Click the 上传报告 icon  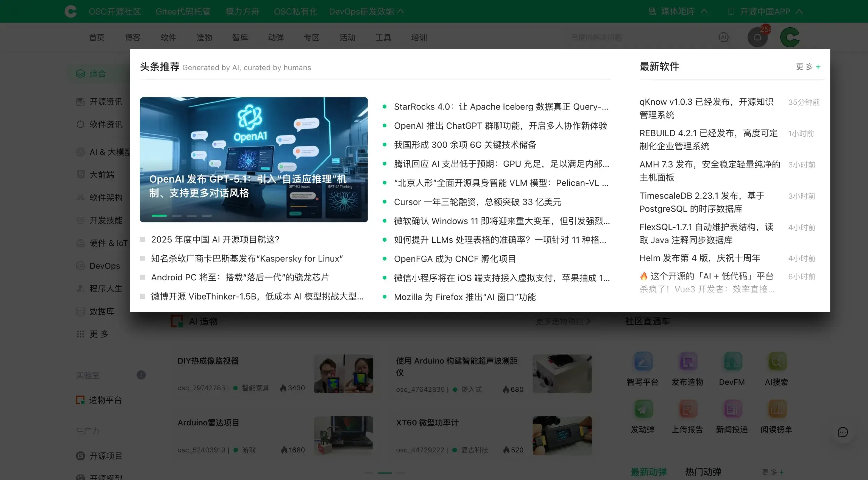[x=687, y=409]
